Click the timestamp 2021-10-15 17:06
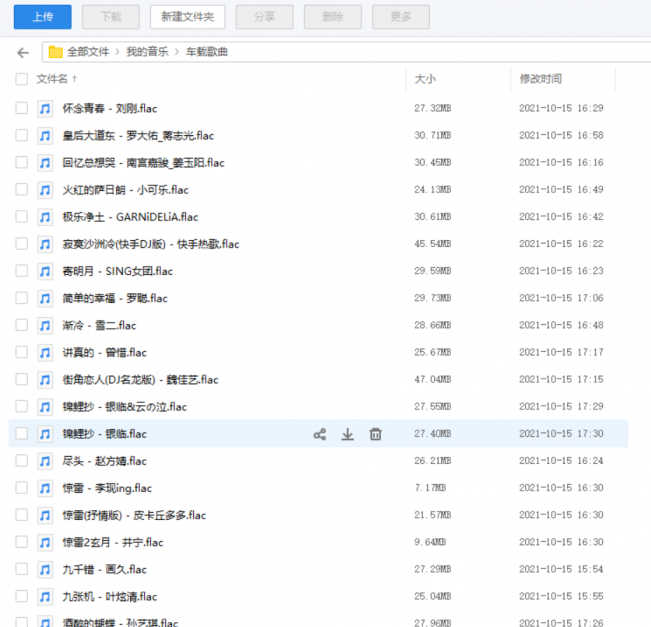651x627 pixels. 561,298
